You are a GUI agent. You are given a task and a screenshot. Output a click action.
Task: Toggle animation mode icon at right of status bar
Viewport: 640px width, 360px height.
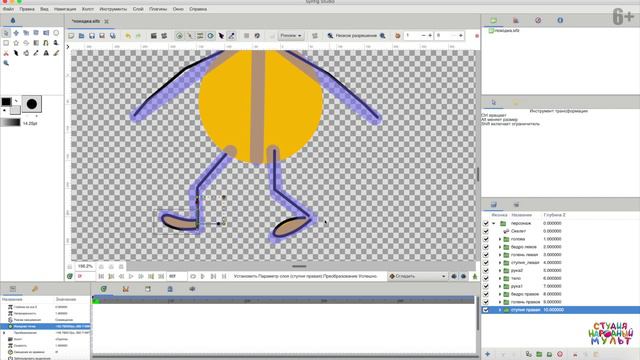[475, 276]
